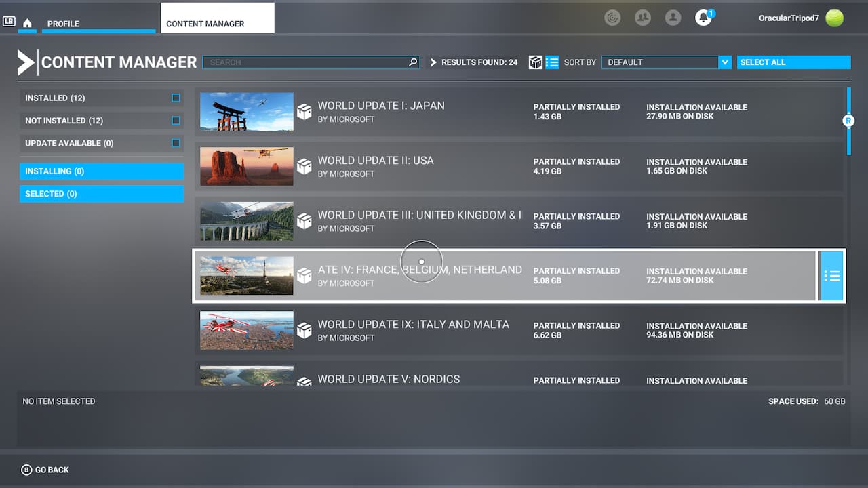Select World Update V: Nordics title
This screenshot has height=488, width=868.
coord(389,379)
